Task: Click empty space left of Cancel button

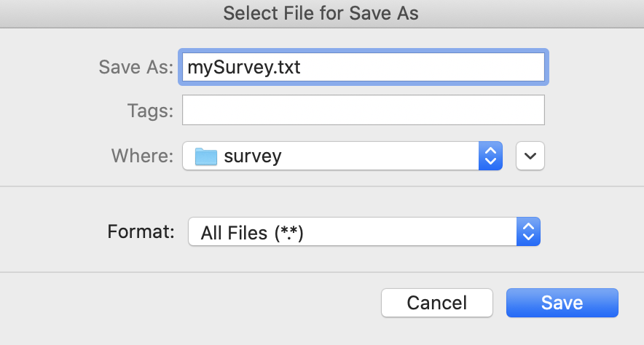Action: 189,303
